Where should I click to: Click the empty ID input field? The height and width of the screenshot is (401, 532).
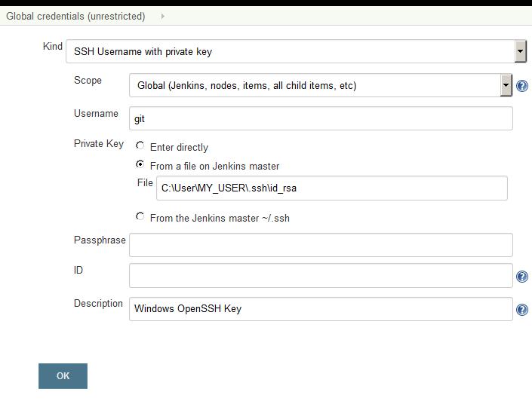pos(321,275)
